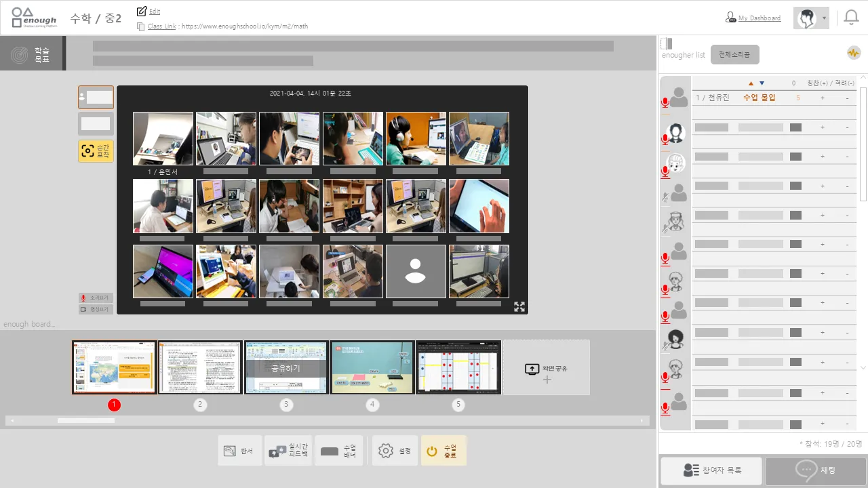
Task: Click the yellow waveform activity icon
Action: pos(853,53)
